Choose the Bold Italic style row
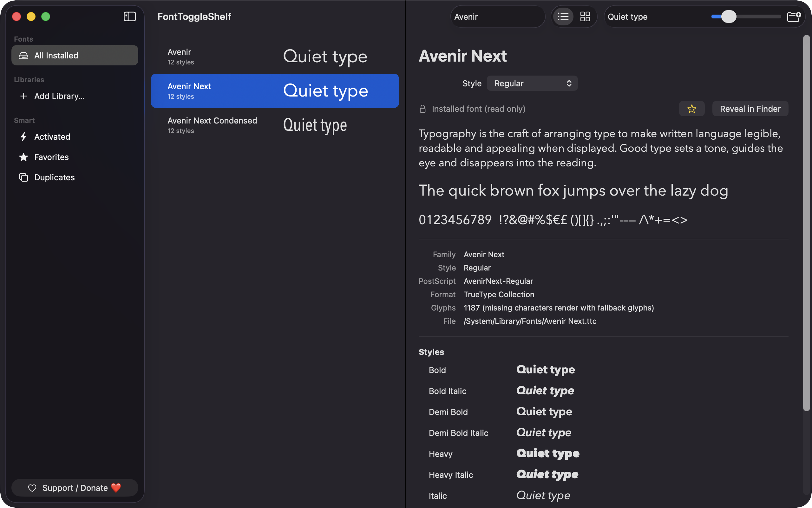Screen dimensions: 812x508 pyautogui.click(x=603, y=391)
